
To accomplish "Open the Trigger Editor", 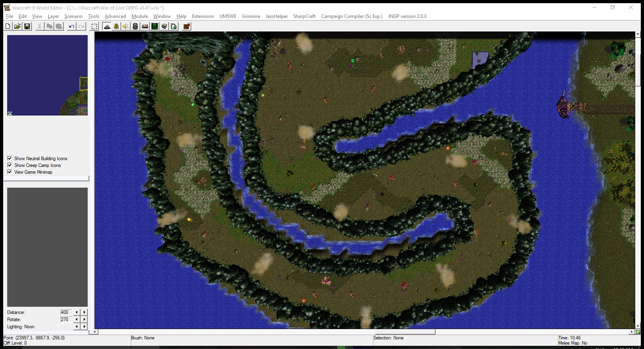I will coord(116,26).
